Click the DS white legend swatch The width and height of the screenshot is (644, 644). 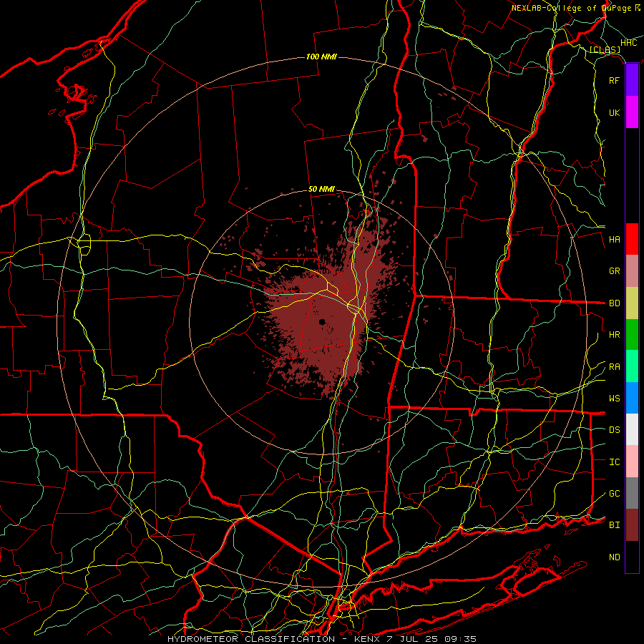pos(632,429)
